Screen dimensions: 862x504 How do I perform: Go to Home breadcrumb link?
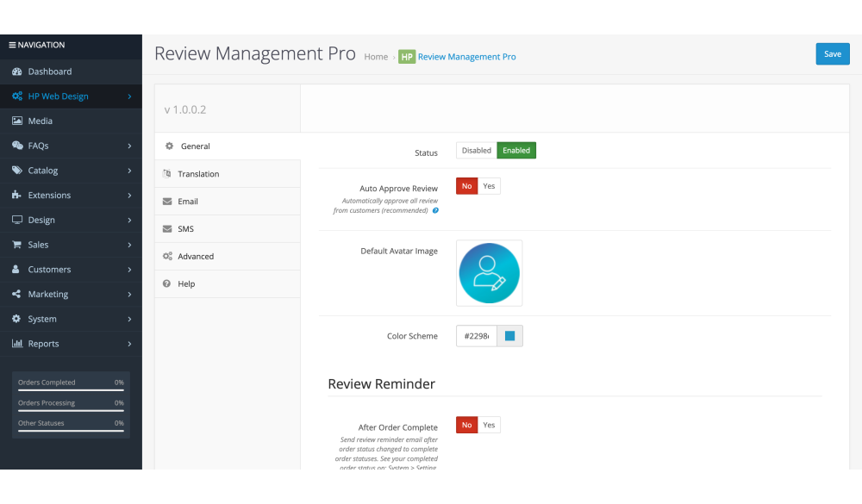click(x=376, y=57)
